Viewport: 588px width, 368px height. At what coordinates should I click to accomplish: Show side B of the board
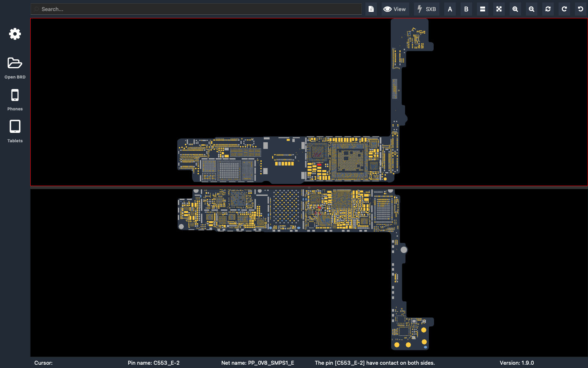(x=466, y=9)
